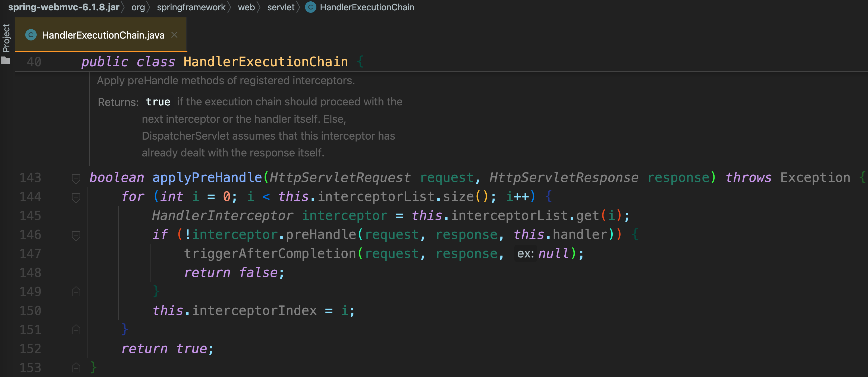Image resolution: width=868 pixels, height=377 pixels.
Task: Collapse the applyPreHandle method at line 143
Action: [76, 178]
